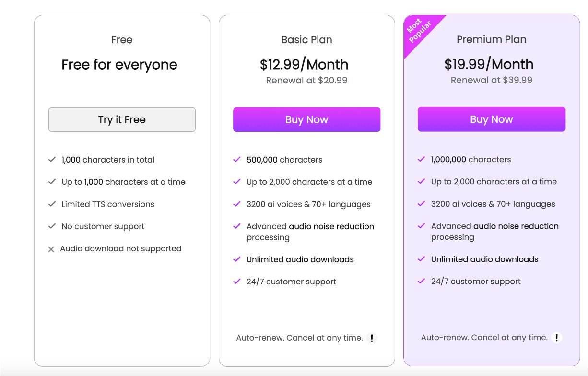Click Buy Now for Premium Plan

click(x=491, y=119)
